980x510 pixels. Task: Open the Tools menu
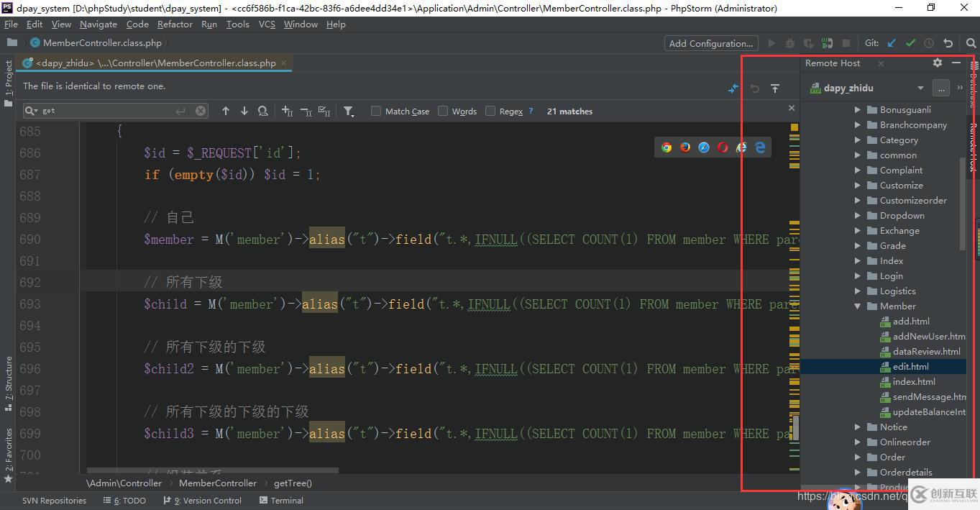click(237, 24)
